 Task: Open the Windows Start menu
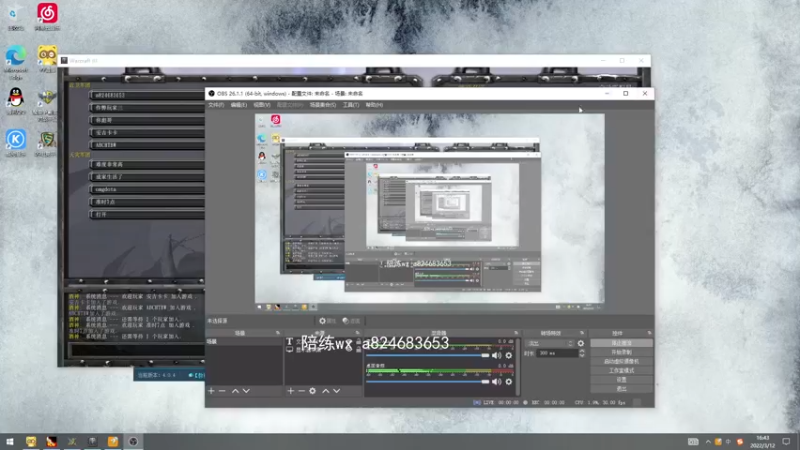(10, 441)
